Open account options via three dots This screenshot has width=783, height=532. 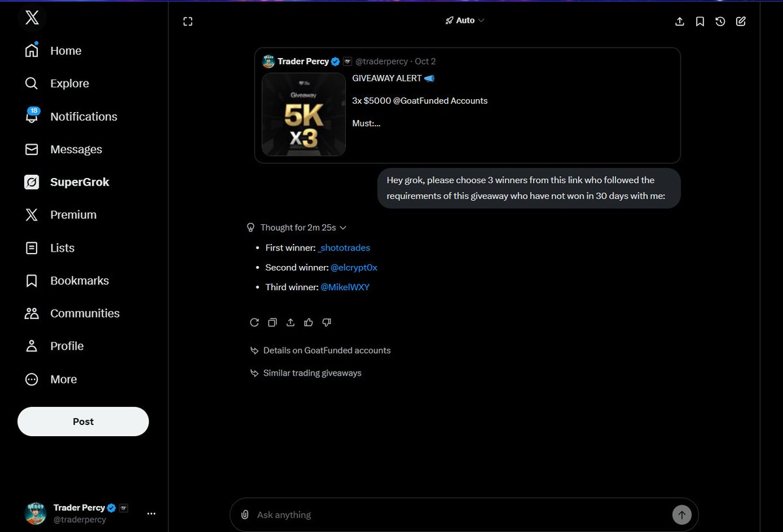151,514
